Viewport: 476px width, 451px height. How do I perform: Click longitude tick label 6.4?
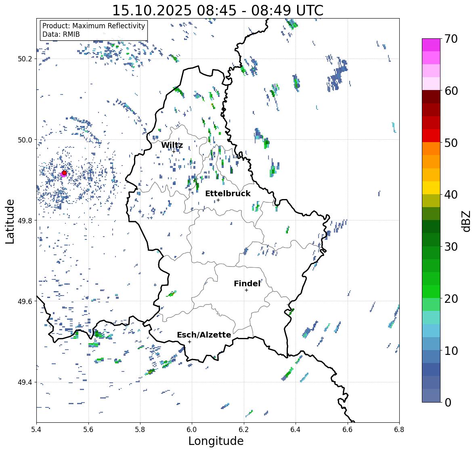click(x=296, y=430)
